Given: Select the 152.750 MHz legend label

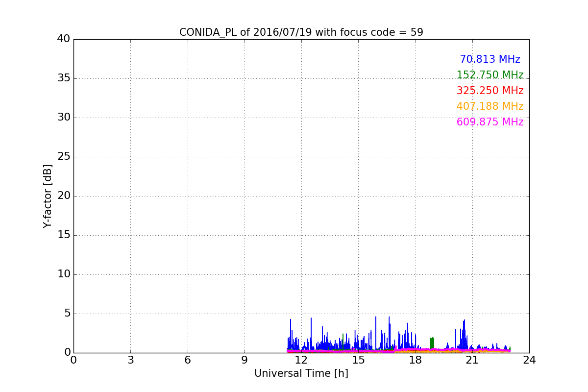Looking at the screenshot, I should (x=490, y=75).
